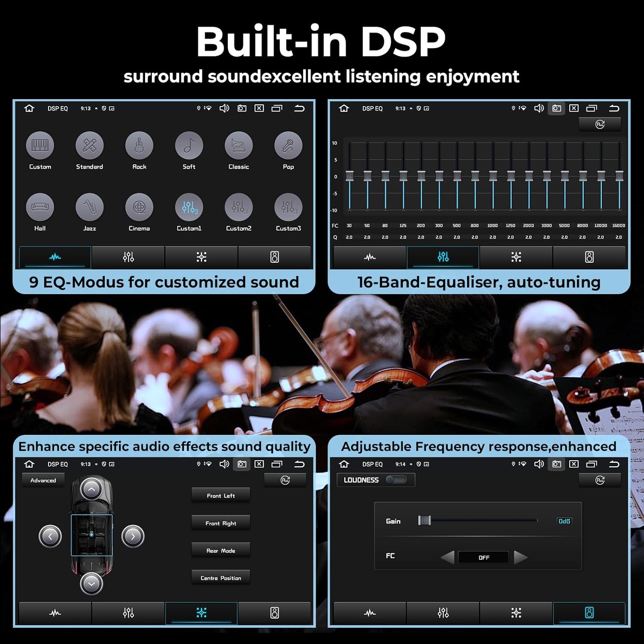Click the reset icon above the equalizer
Screen dimensions: 644x644
tap(600, 125)
